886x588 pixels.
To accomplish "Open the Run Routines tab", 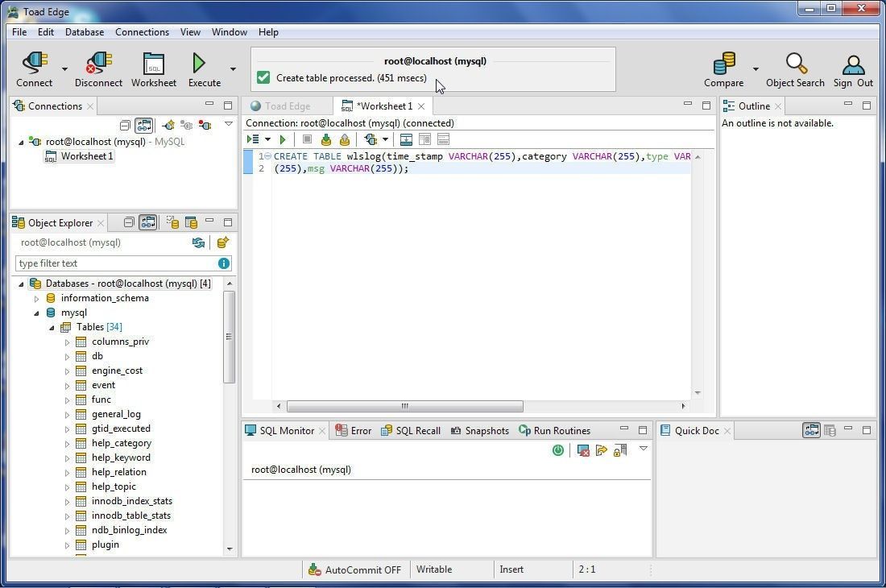I will tap(555, 430).
